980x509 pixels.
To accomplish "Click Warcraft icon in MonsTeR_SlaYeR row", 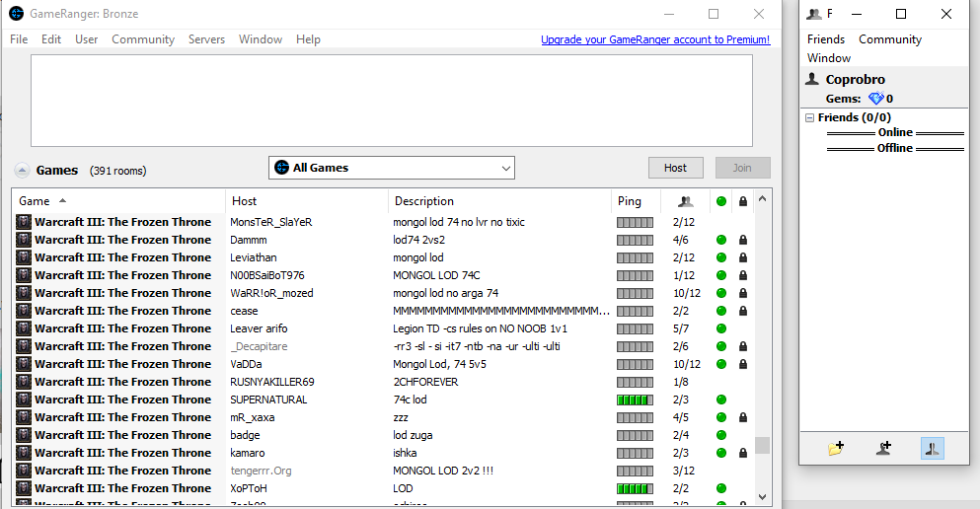I will pyautogui.click(x=24, y=222).
